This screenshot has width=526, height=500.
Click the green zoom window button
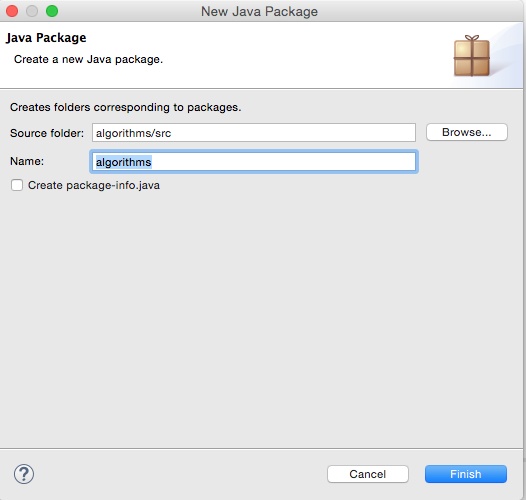[x=52, y=11]
